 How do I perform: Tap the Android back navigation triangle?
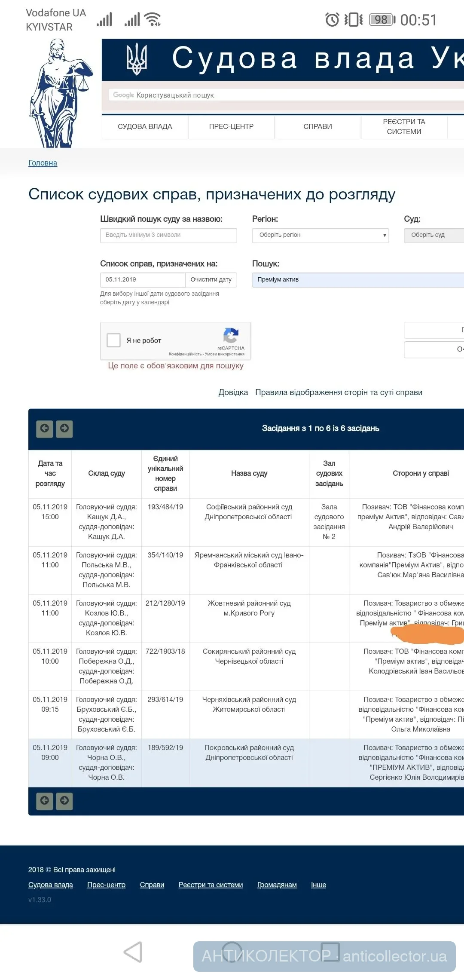point(133,952)
